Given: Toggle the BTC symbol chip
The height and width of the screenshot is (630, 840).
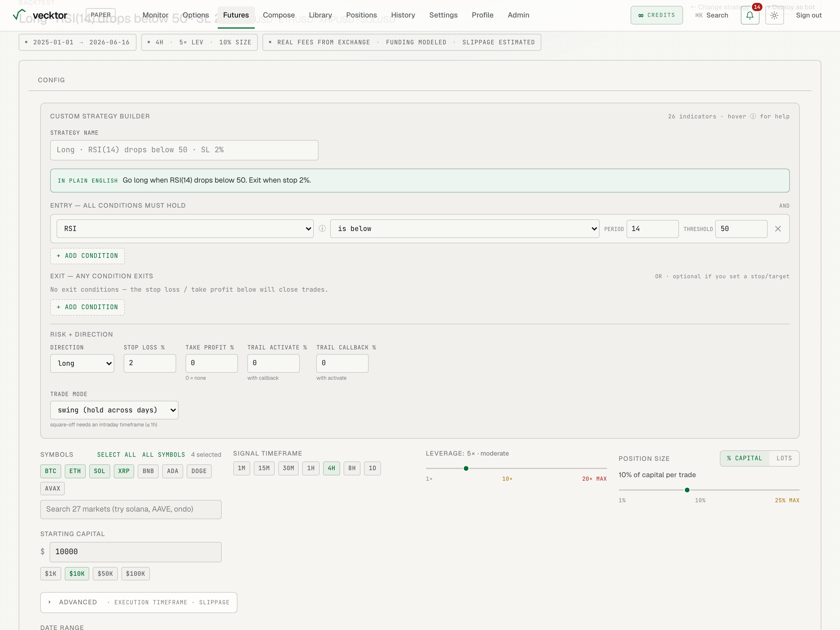Looking at the screenshot, I should (50, 471).
